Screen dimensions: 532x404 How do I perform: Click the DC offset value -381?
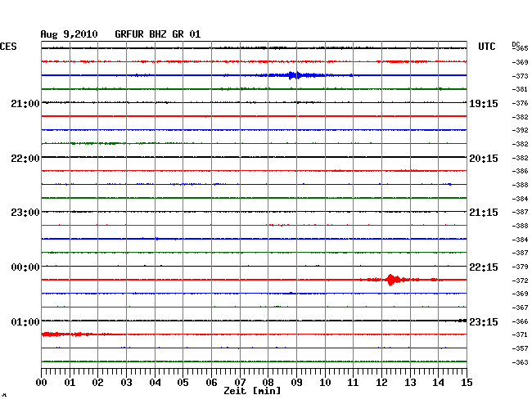pos(520,89)
